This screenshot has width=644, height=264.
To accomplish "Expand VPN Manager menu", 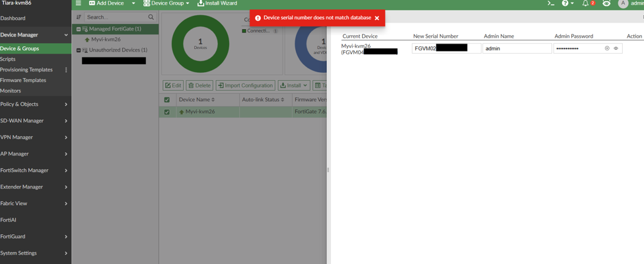I will coord(36,138).
